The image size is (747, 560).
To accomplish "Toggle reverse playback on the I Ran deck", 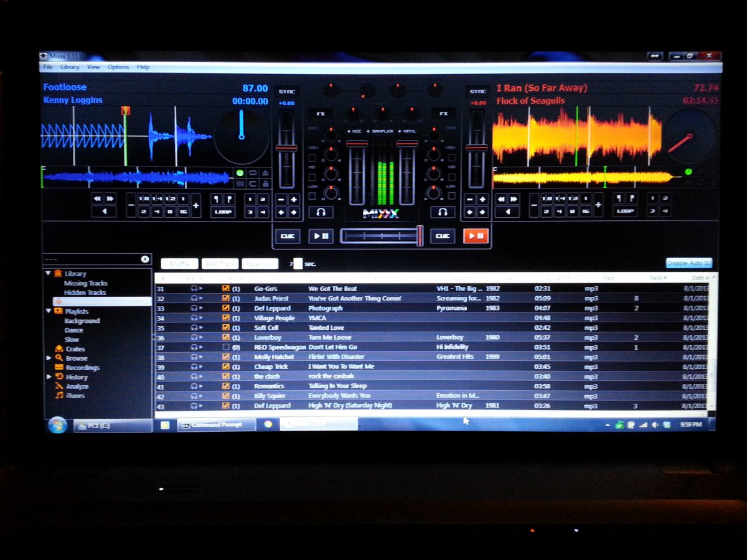I will coord(507,212).
